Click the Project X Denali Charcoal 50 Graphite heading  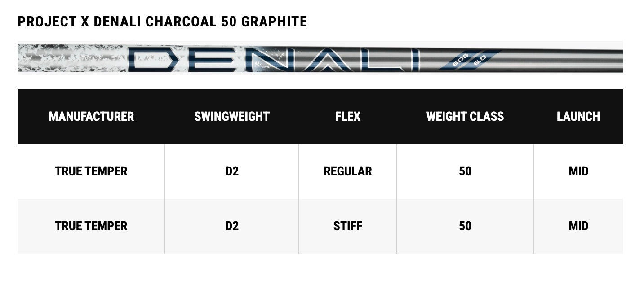point(162,22)
